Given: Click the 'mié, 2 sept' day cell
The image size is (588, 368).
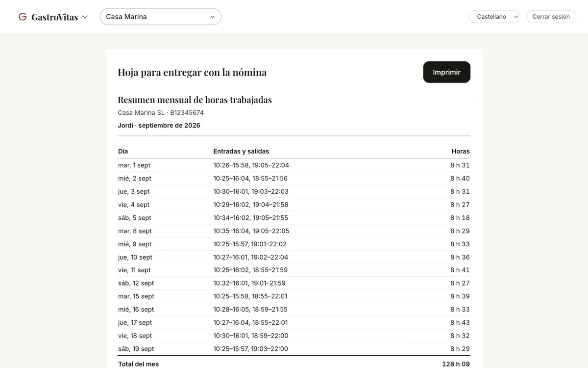Looking at the screenshot, I should pyautogui.click(x=135, y=179).
